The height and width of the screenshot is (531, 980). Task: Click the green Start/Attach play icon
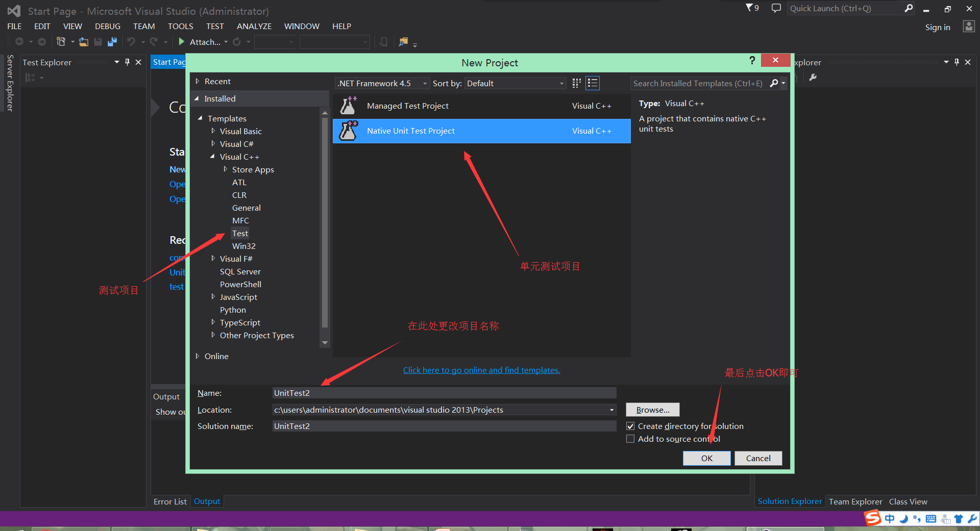pyautogui.click(x=181, y=42)
